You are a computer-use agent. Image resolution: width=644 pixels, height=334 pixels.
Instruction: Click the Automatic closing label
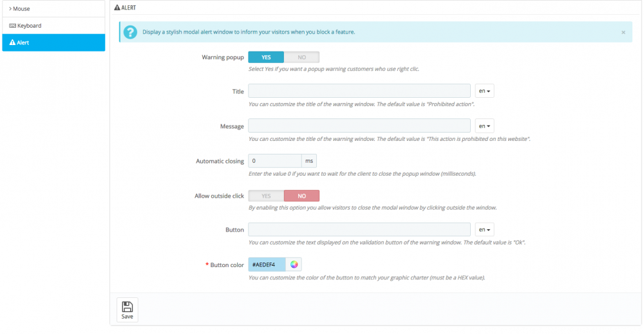(220, 161)
